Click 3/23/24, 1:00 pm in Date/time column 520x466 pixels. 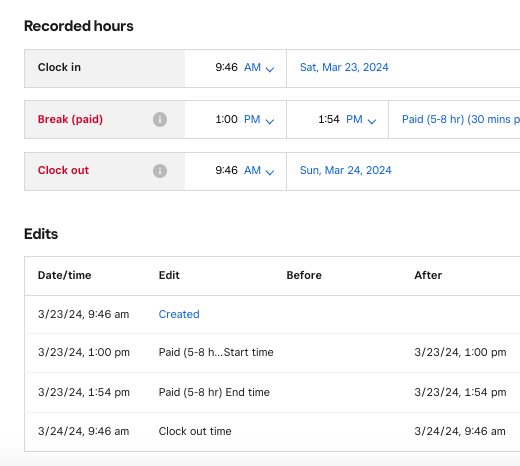(x=84, y=353)
